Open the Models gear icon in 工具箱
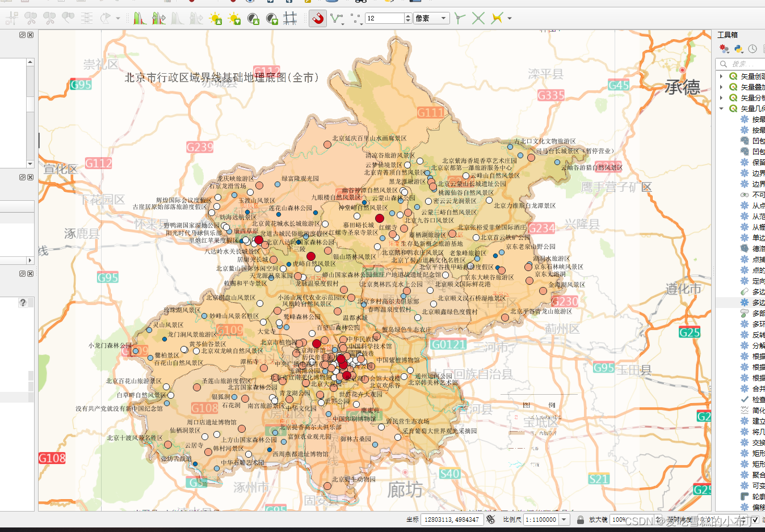The width and height of the screenshot is (765, 532). point(725,49)
